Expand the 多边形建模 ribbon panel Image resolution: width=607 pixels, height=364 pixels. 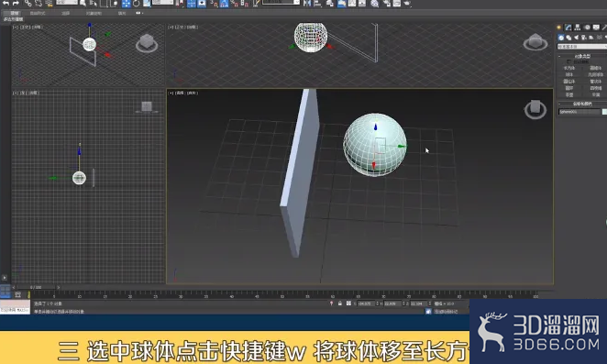tap(14, 19)
